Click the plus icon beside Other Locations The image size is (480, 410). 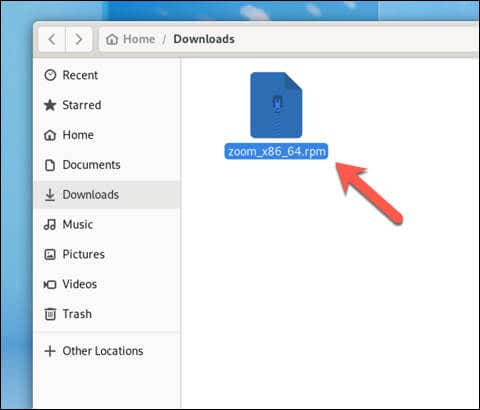click(x=50, y=351)
